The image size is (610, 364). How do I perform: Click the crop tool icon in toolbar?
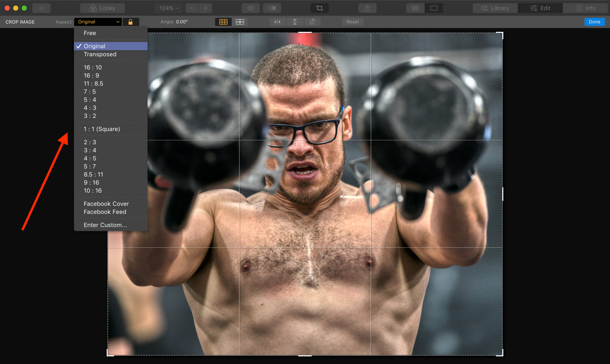tap(319, 8)
